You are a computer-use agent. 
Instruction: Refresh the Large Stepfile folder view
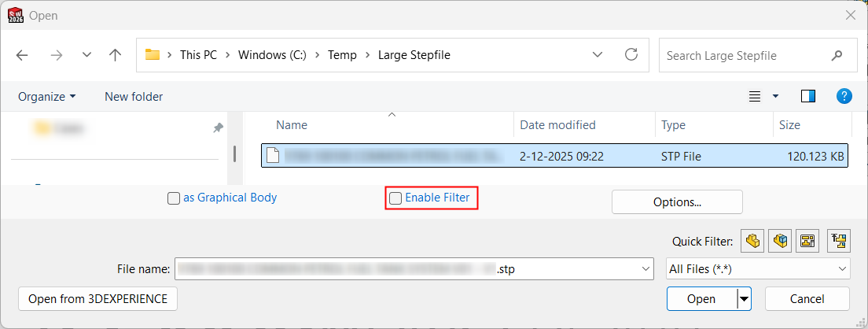631,55
